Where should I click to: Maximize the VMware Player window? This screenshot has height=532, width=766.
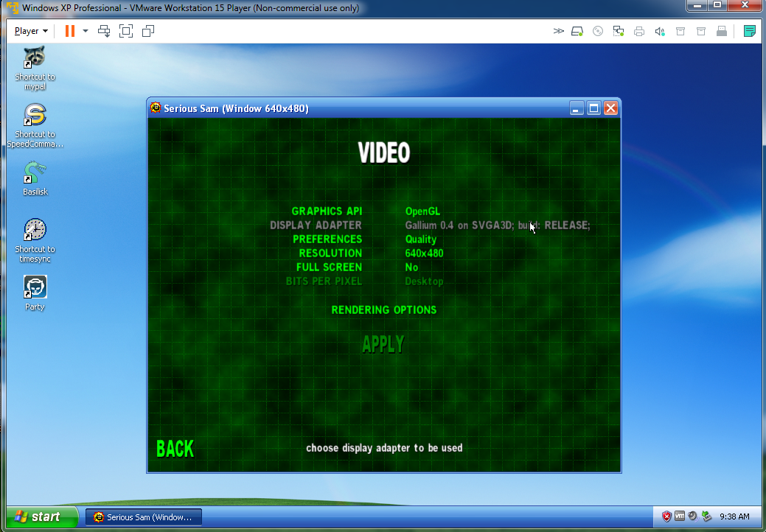click(717, 5)
